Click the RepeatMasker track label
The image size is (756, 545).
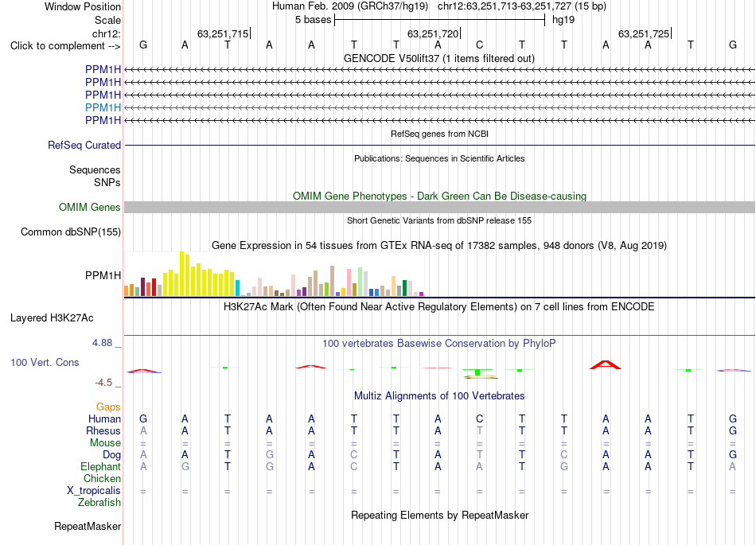88,526
